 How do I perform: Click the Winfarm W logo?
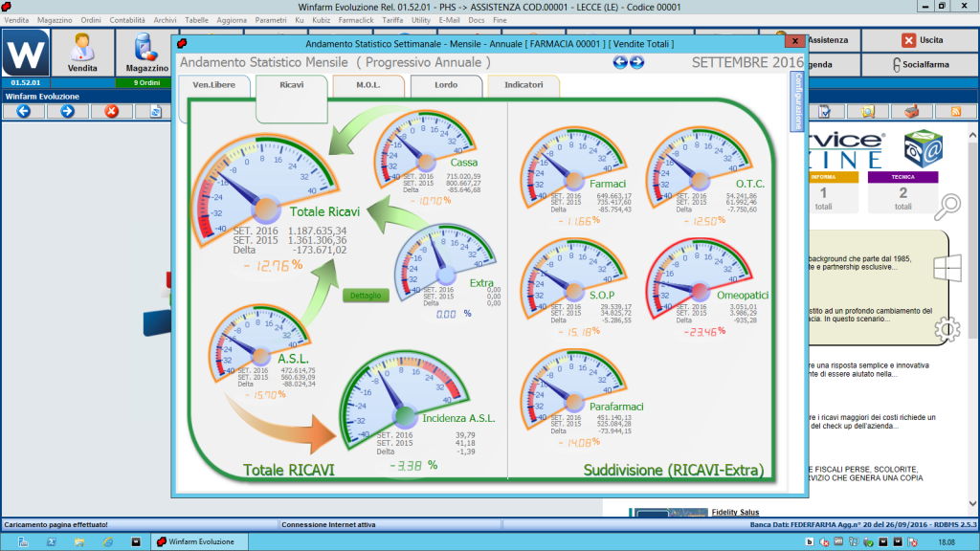point(26,53)
